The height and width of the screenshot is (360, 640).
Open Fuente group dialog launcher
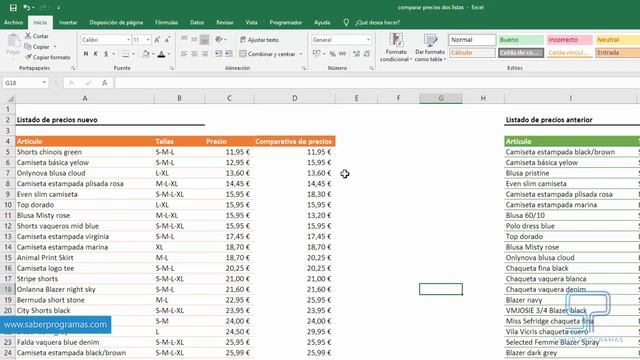(x=171, y=68)
